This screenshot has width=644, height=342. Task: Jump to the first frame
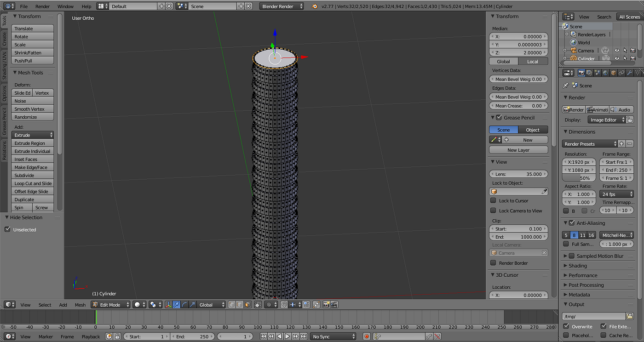coord(264,336)
